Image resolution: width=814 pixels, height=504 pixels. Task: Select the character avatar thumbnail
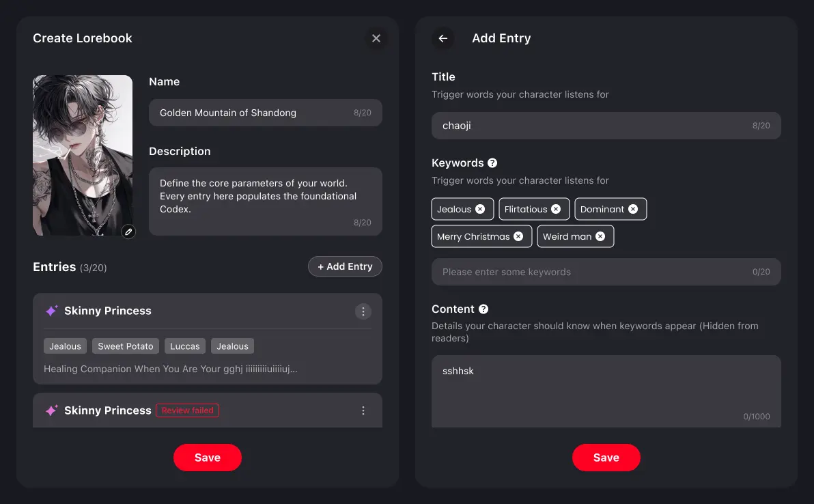(83, 155)
